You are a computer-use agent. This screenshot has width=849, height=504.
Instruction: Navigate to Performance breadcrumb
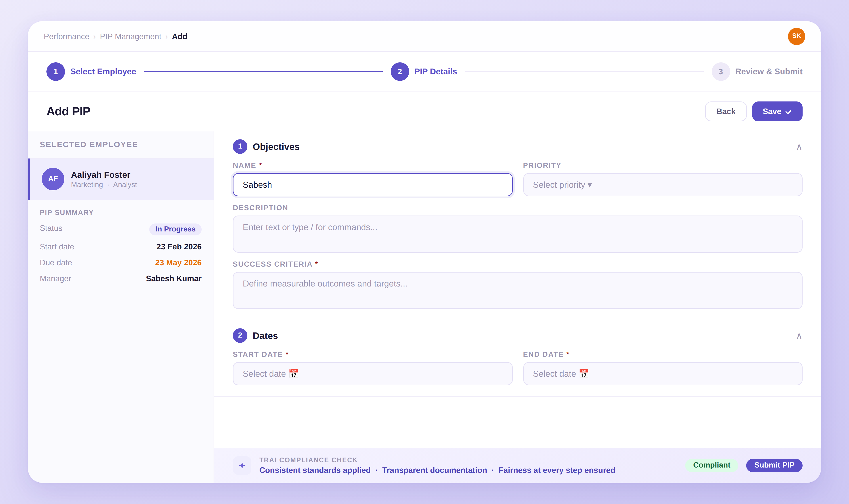coord(67,36)
